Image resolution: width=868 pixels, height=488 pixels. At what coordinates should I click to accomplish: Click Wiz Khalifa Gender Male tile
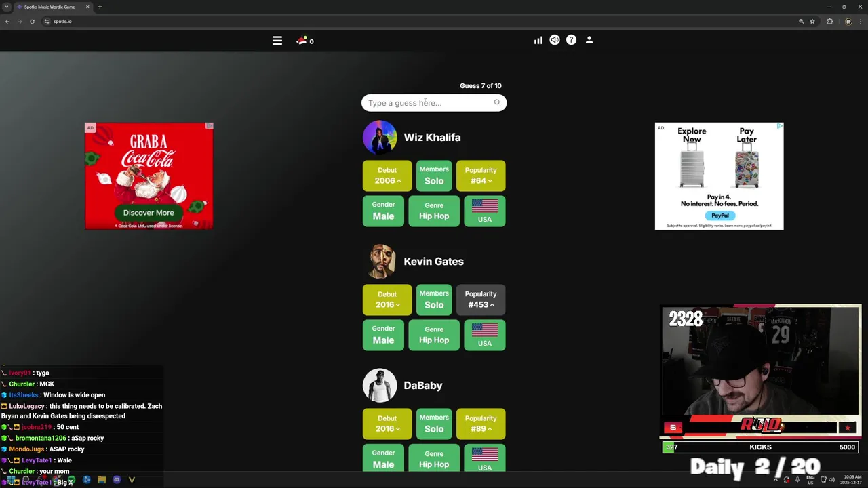point(383,211)
